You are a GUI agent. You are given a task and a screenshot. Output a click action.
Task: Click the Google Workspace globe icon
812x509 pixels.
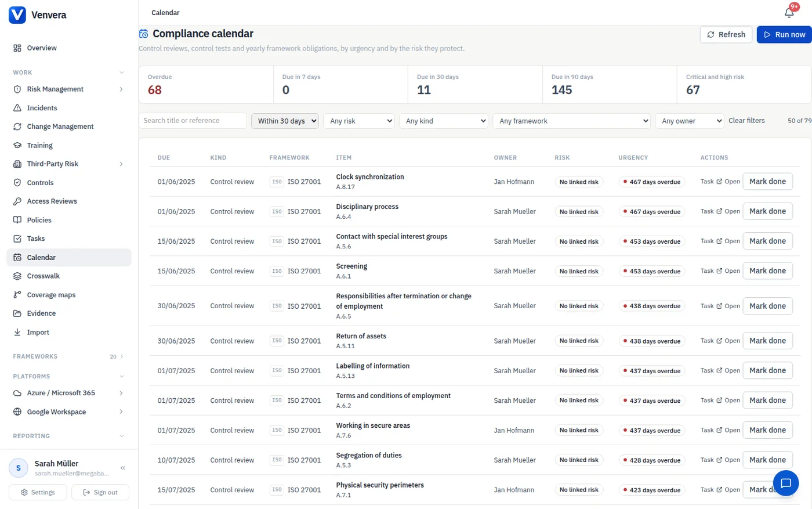pos(17,412)
